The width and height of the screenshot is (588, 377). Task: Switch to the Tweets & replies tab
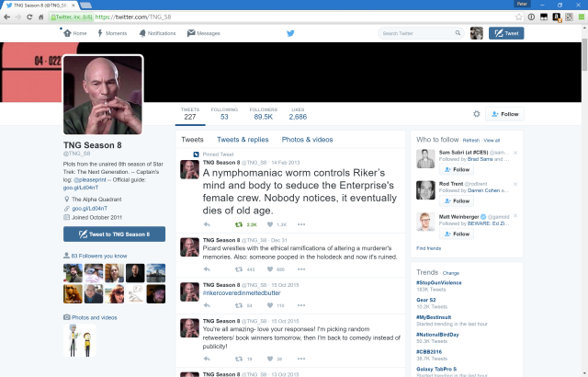coord(243,140)
